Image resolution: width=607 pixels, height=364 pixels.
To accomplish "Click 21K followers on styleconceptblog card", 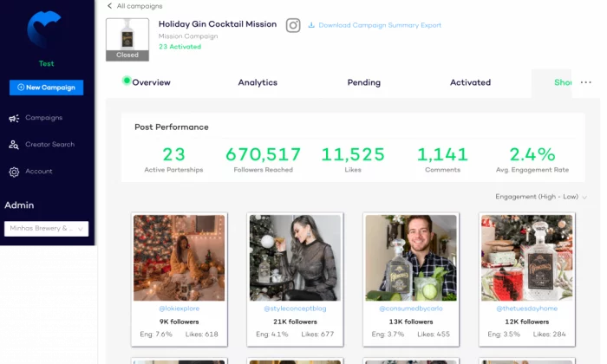I will coord(295,322).
